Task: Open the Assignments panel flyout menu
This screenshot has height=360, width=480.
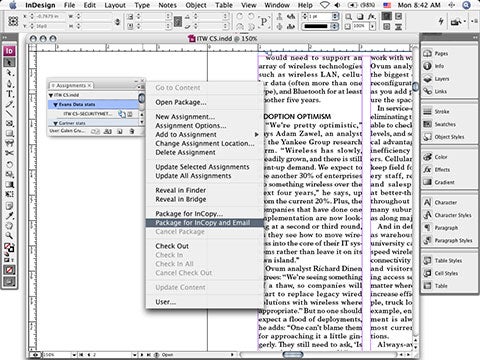Action: pyautogui.click(x=140, y=87)
